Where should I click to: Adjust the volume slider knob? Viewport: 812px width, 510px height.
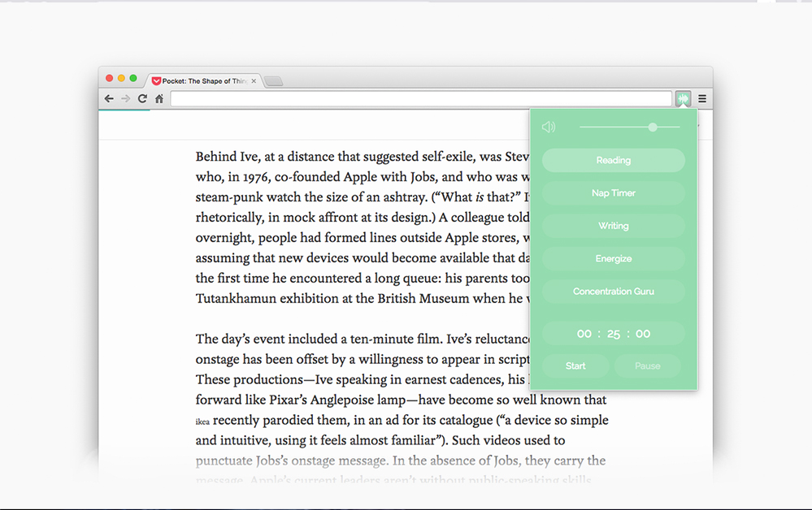point(653,127)
